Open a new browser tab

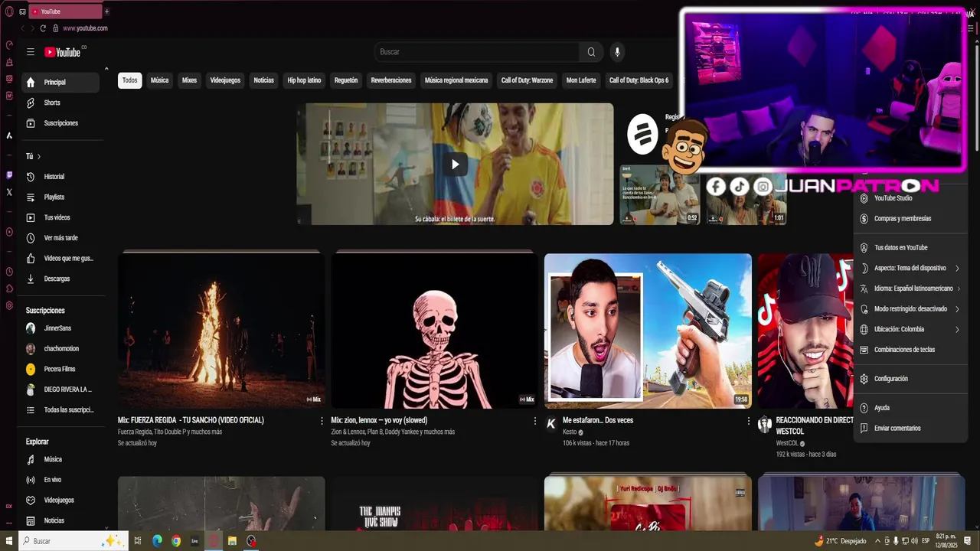tap(106, 11)
